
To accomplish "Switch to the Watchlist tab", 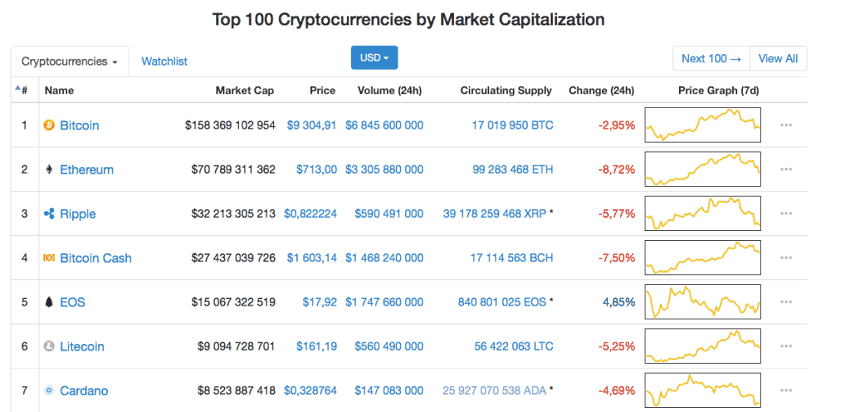I will tap(164, 61).
